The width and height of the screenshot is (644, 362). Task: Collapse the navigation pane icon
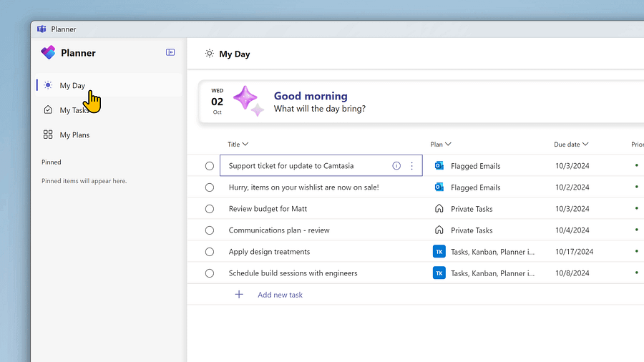coord(170,52)
